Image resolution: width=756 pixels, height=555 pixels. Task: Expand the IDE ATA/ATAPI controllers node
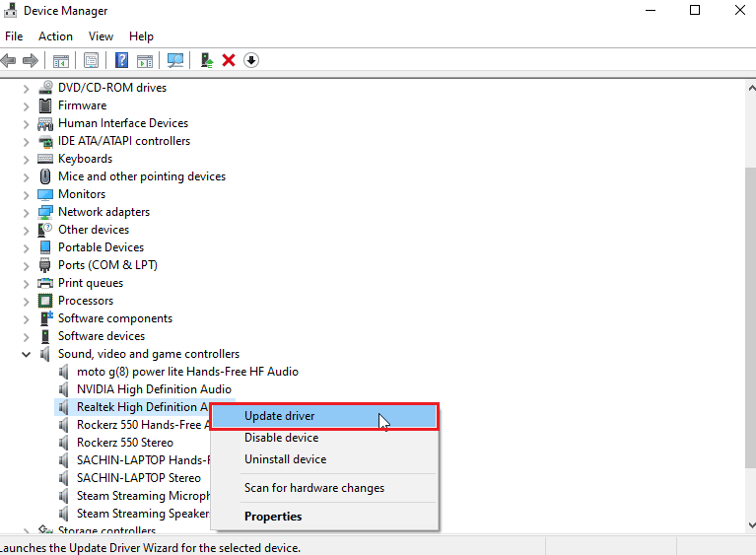26,142
